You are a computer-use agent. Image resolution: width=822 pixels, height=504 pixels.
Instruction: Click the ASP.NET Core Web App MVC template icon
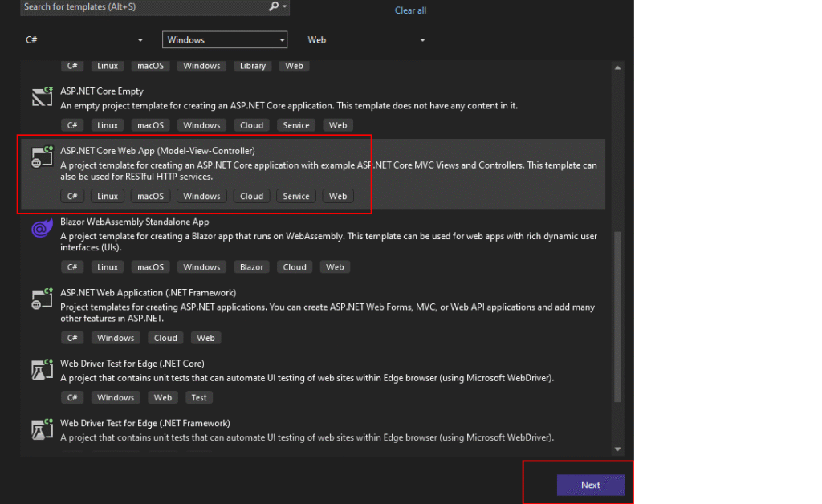point(42,156)
